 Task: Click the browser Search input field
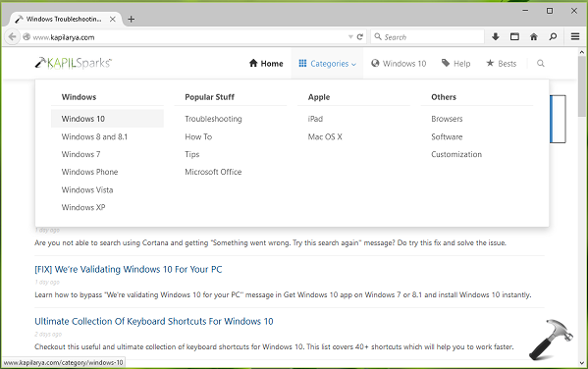tap(427, 36)
